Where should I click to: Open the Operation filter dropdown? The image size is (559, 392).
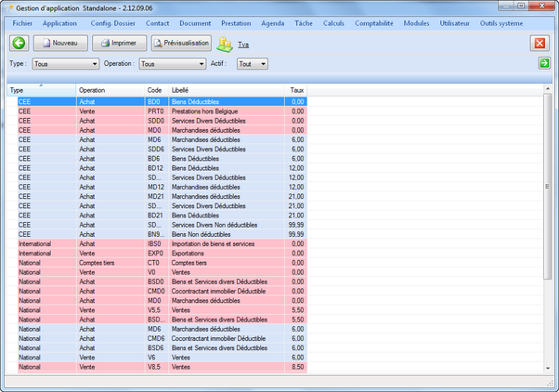pos(201,64)
